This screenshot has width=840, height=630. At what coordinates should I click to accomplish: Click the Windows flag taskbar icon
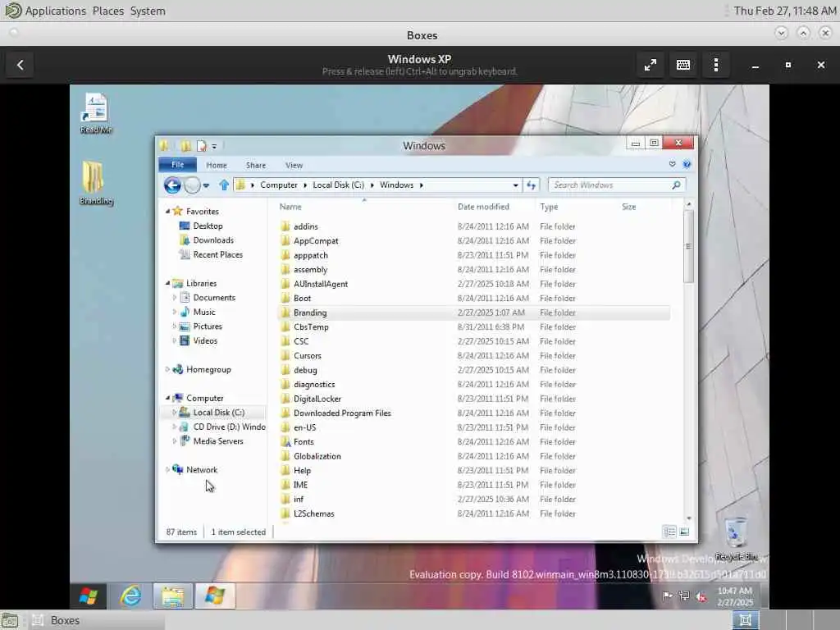coord(215,596)
